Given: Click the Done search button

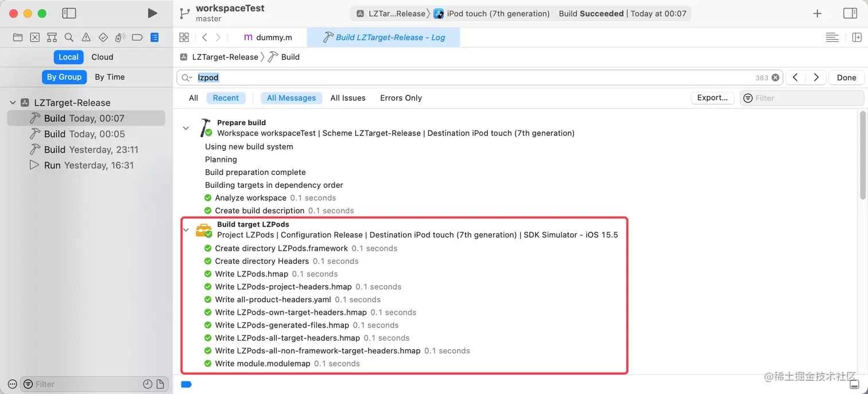Looking at the screenshot, I should point(846,77).
